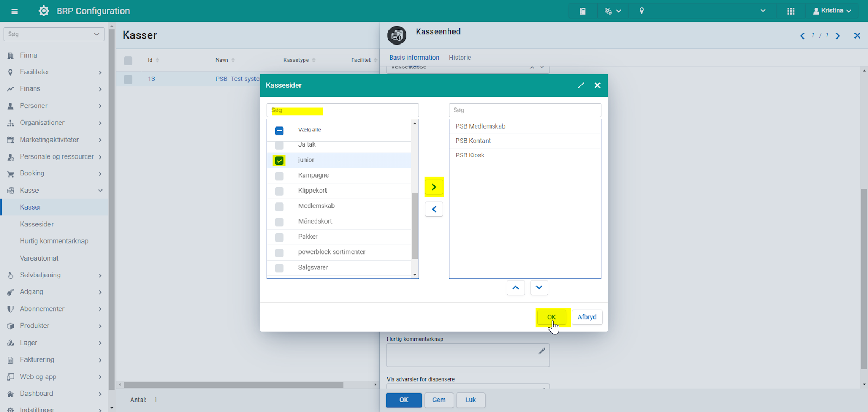Click the left Søg field in Kassesider
The image size is (868, 412).
point(343,110)
